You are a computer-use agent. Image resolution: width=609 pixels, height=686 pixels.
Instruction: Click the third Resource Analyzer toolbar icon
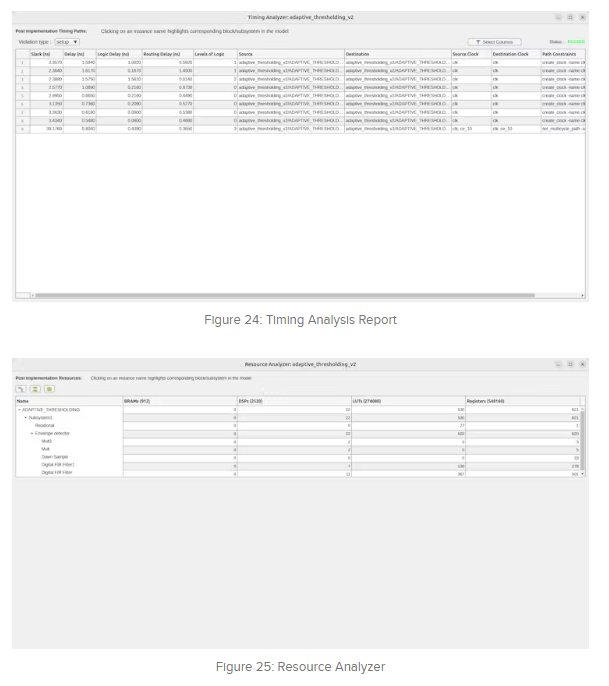click(x=49, y=389)
